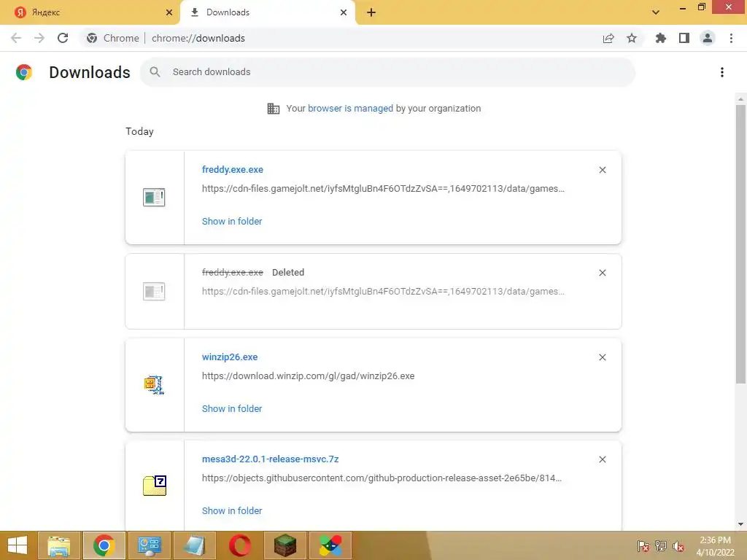Open the 'browser is managed' link
The image size is (747, 560).
[350, 109]
